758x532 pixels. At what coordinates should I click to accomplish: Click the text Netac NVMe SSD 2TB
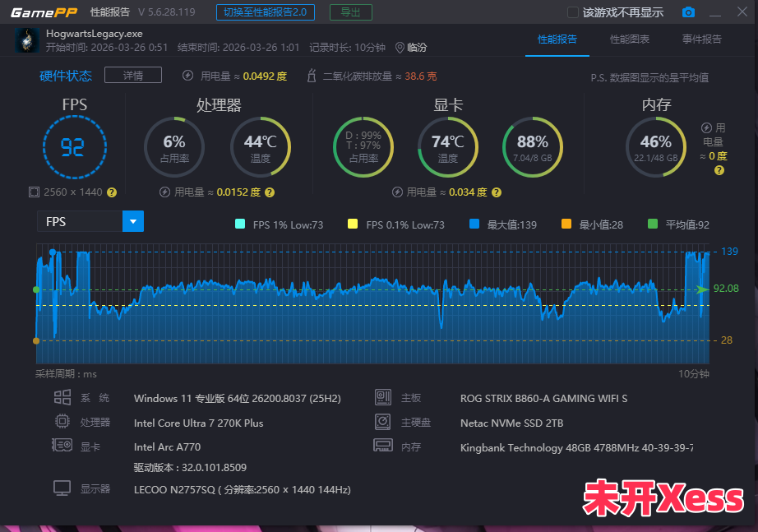tap(512, 423)
